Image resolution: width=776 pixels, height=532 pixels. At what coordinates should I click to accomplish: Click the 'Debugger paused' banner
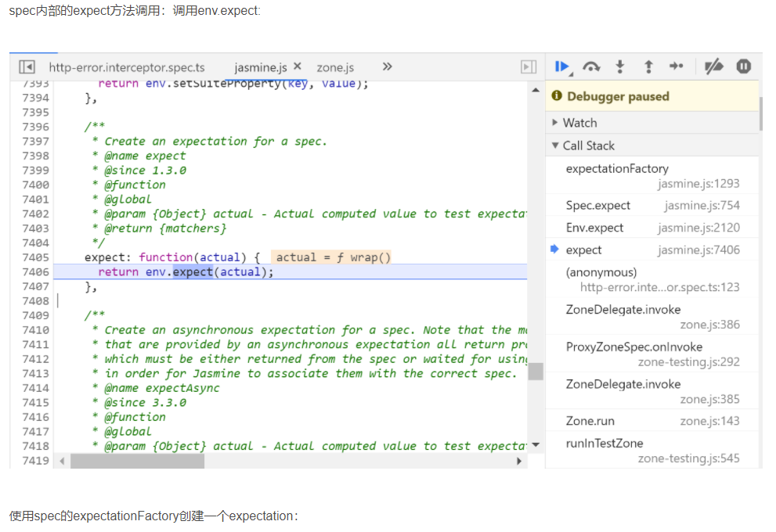(652, 96)
